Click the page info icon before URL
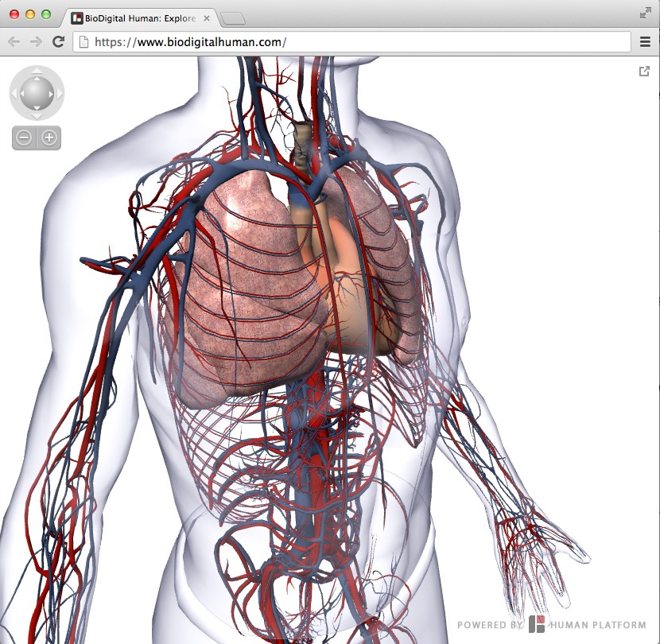Viewport: 660px width, 644px height. (83, 42)
